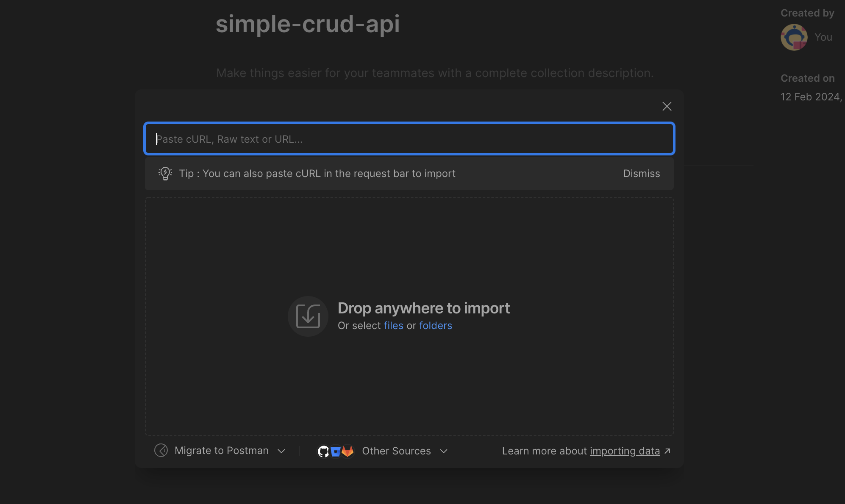This screenshot has width=845, height=504.
Task: Click the collection description placeholder text
Action: point(435,73)
